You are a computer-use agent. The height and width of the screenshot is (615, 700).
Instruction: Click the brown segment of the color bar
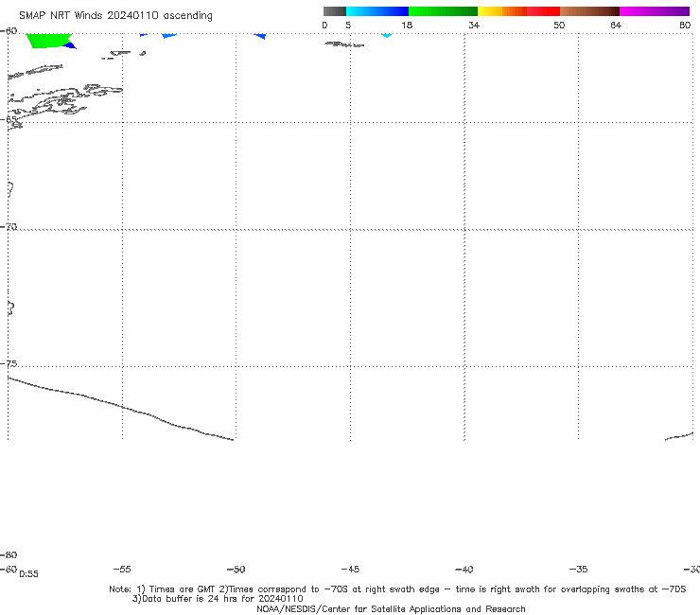coord(589,11)
